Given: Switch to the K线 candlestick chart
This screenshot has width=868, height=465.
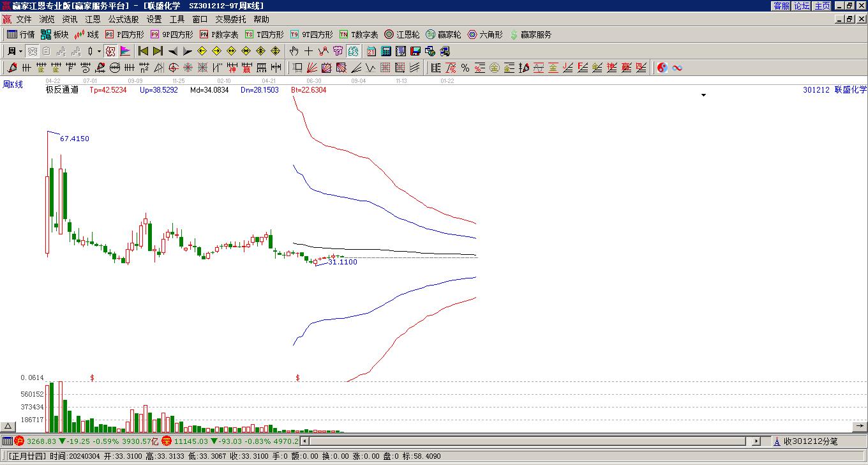Looking at the screenshot, I should [x=87, y=34].
